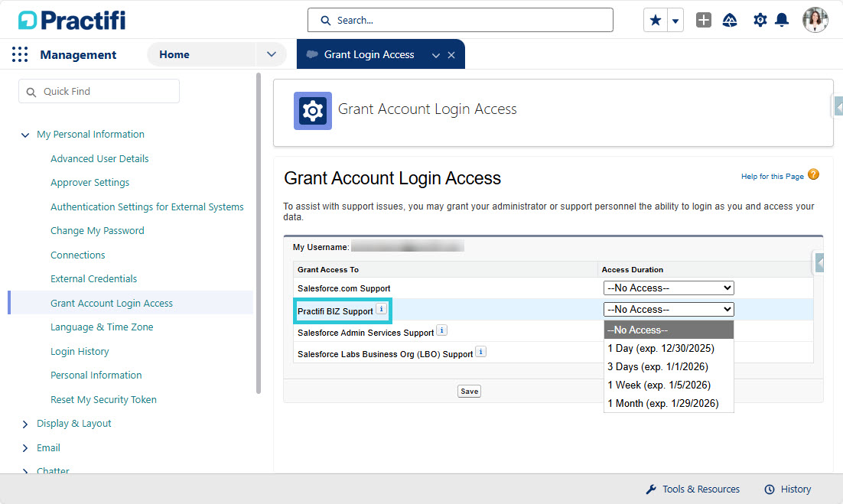This screenshot has width=843, height=504.
Task: Choose the --No Access-- option in list
Action: click(669, 330)
